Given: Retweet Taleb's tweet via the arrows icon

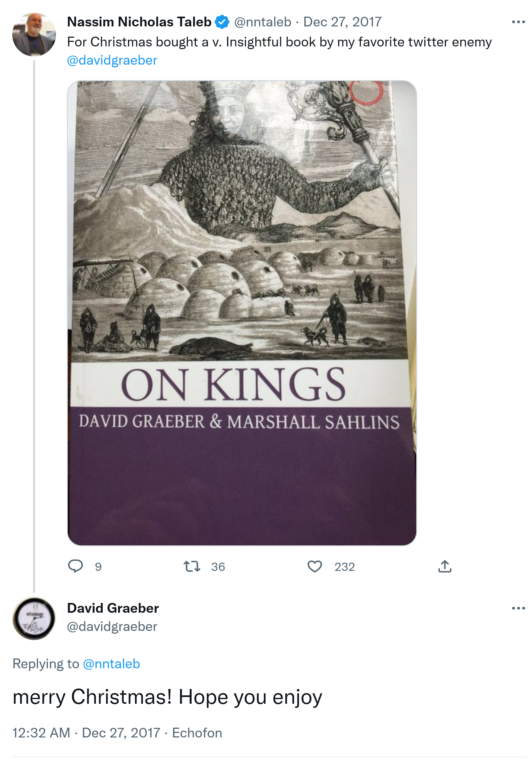Looking at the screenshot, I should pyautogui.click(x=192, y=566).
